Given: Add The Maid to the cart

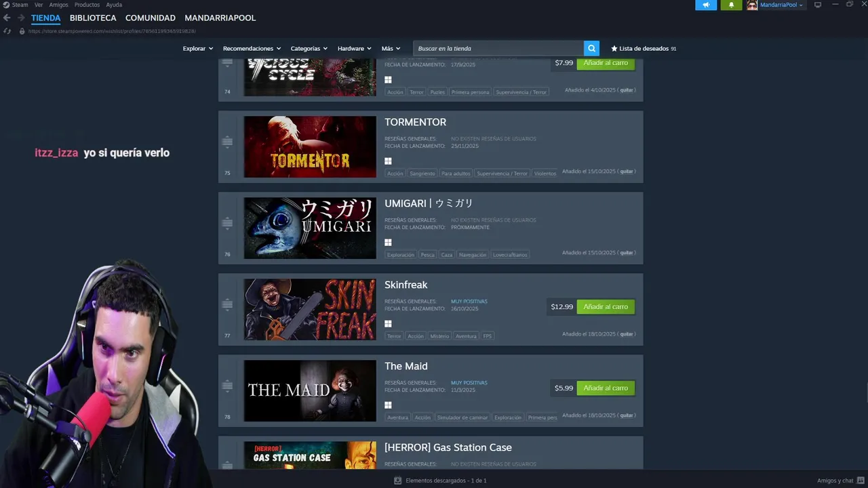Looking at the screenshot, I should pyautogui.click(x=606, y=388).
